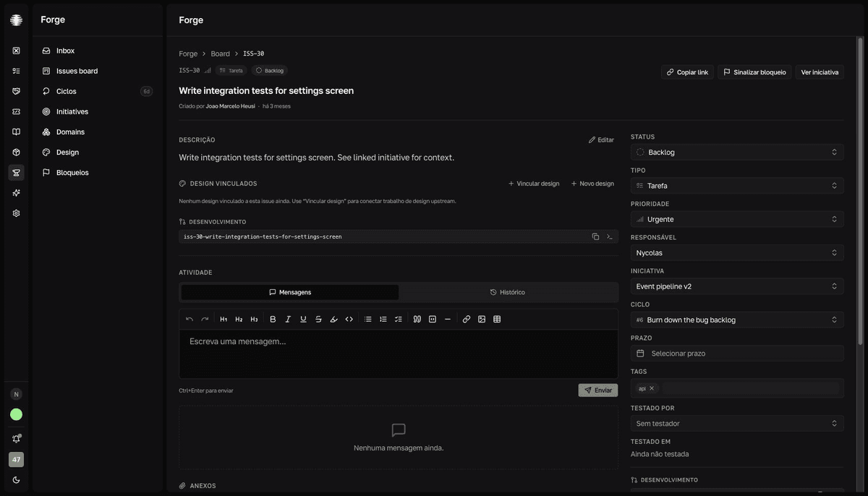Insert a table in the message

tap(497, 319)
